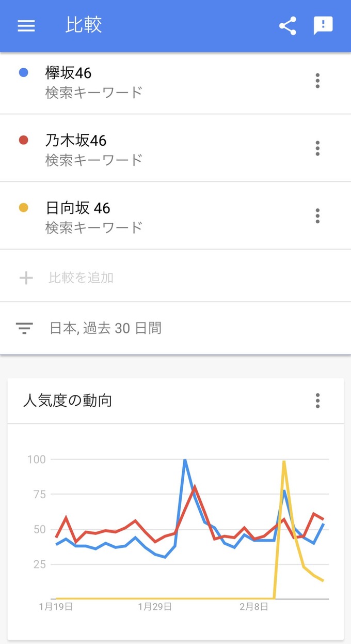Click 比較を追加 to add a term
Screen dimensions: 351x644
[x=81, y=278]
